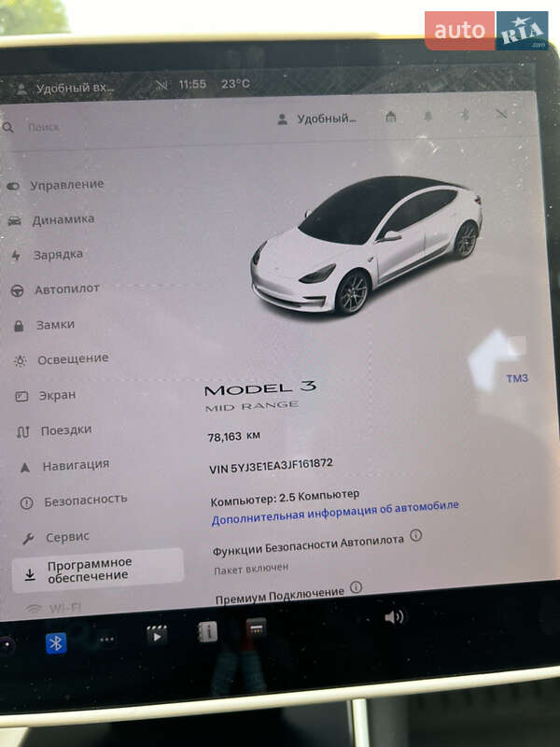The height and width of the screenshot is (747, 560).
Task: Tap the signal icon in status bar
Action: click(161, 86)
